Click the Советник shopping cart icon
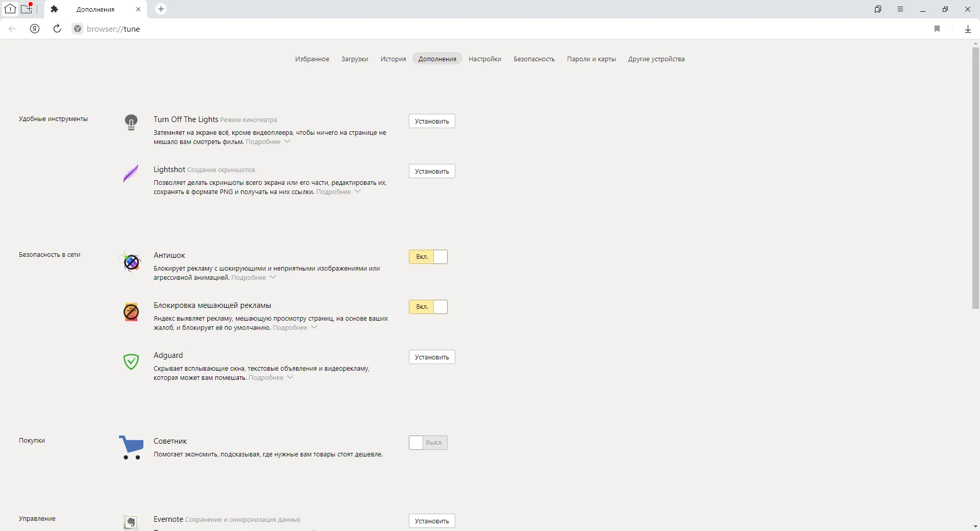The width and height of the screenshot is (980, 531). tap(132, 447)
